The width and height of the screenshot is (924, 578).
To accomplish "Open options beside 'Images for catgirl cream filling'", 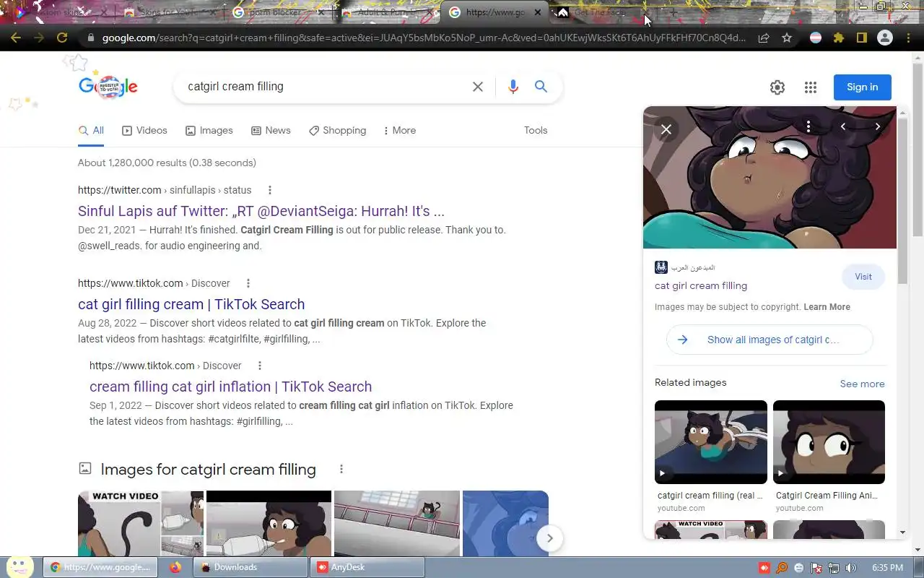I will tap(341, 469).
